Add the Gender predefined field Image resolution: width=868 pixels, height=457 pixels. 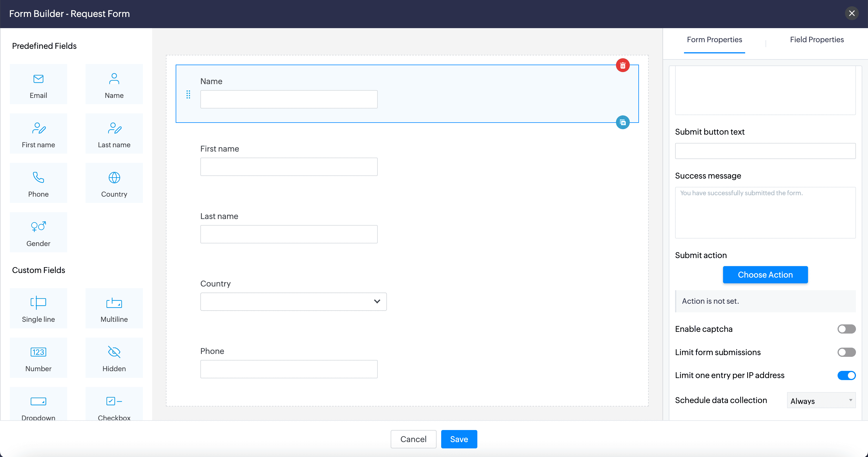pyautogui.click(x=38, y=232)
